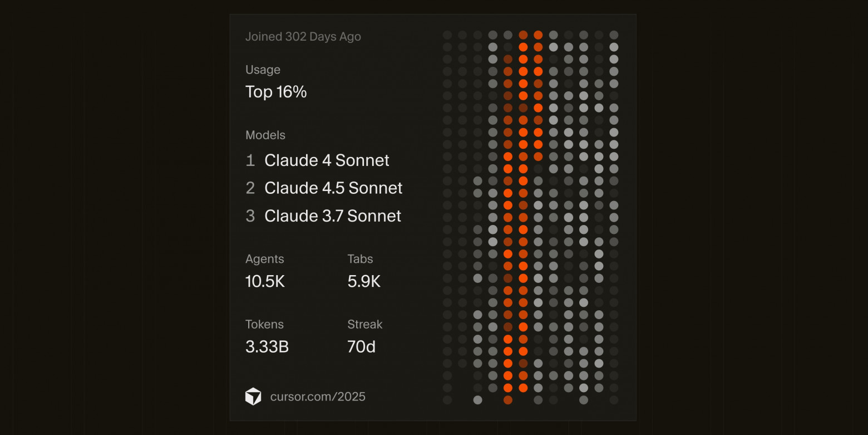The image size is (868, 435).
Task: Click the 'Usage' label
Action: (263, 70)
